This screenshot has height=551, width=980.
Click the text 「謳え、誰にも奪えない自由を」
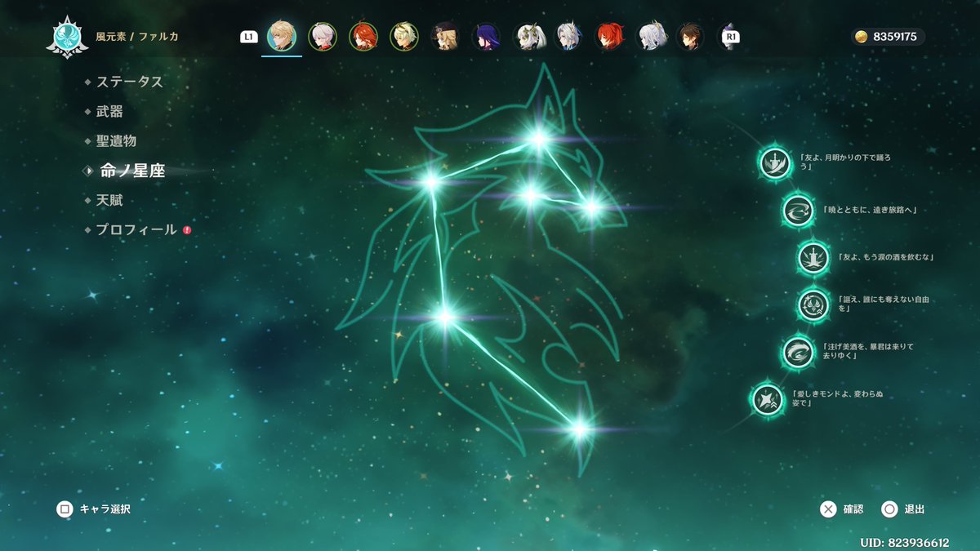click(x=884, y=304)
